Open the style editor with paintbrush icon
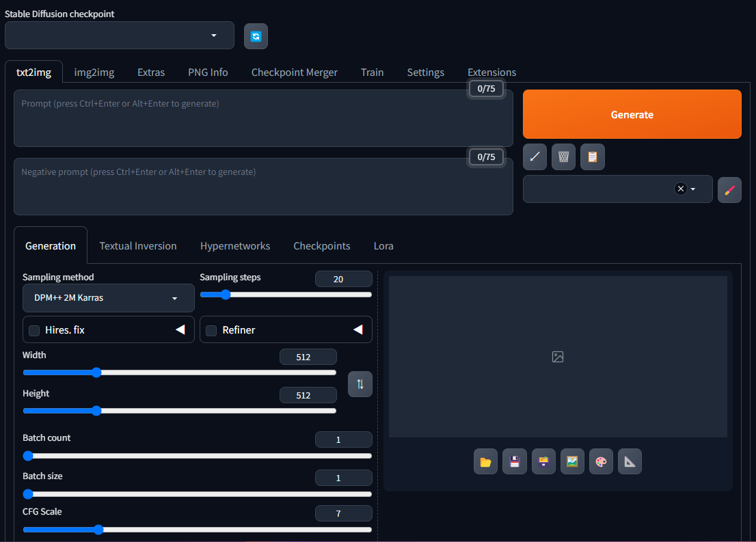This screenshot has width=756, height=542. pyautogui.click(x=729, y=190)
